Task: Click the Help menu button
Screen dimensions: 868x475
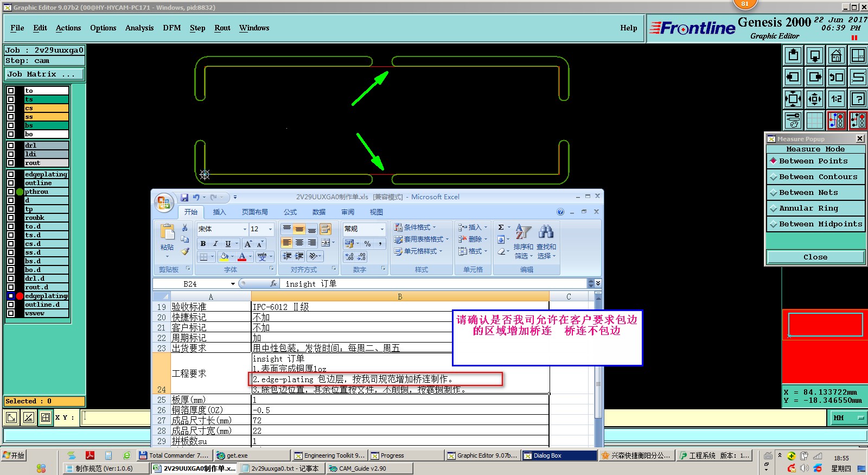Action: click(629, 28)
